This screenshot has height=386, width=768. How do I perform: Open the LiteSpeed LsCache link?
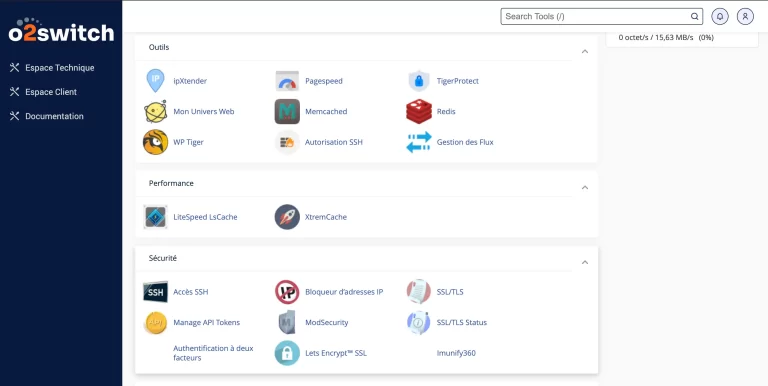pyautogui.click(x=205, y=217)
